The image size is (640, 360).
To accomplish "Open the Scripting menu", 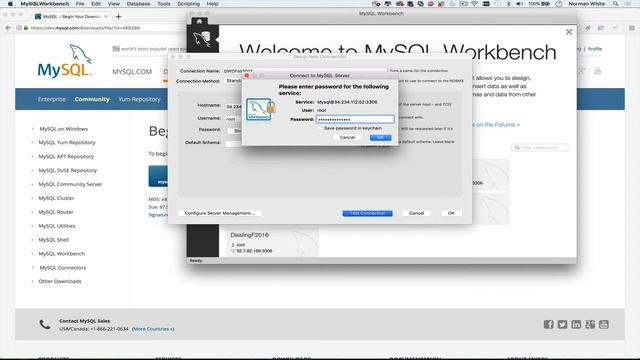I will point(189,4).
